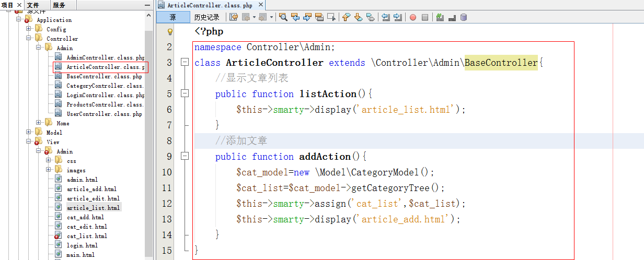The height and width of the screenshot is (260, 644).
Task: Click the Last Edit location icon
Action: [x=234, y=17]
